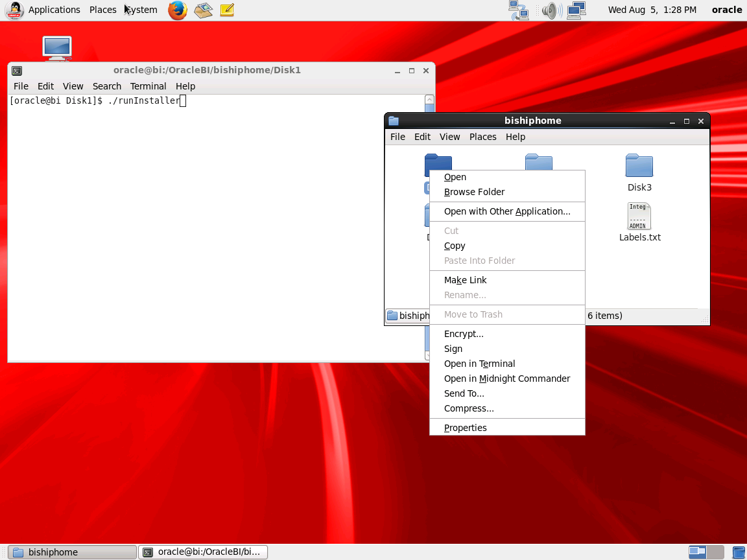The image size is (747, 560).
Task: Open the terminal Search menu
Action: coord(107,86)
